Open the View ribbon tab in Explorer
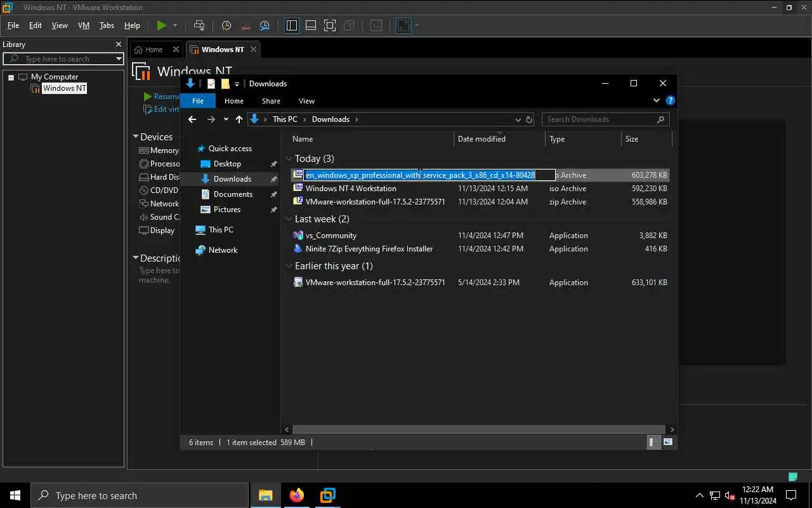Image resolution: width=812 pixels, height=508 pixels. click(306, 101)
